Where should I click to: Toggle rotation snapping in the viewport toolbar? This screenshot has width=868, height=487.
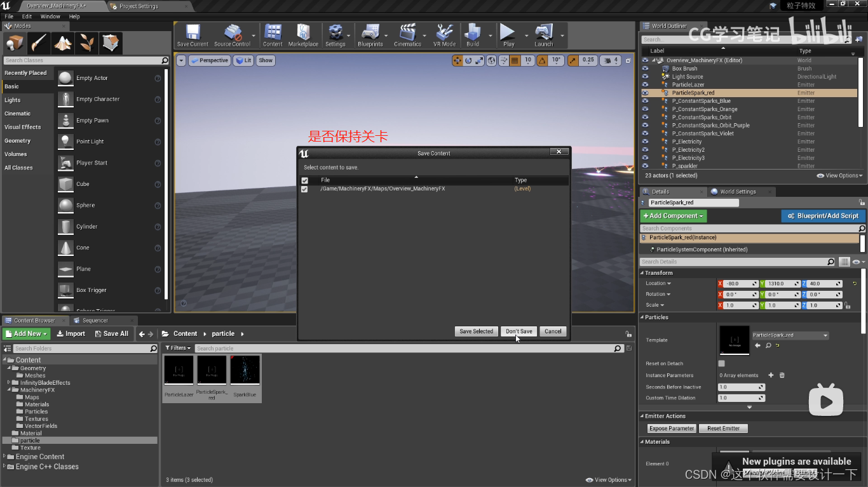coord(542,60)
